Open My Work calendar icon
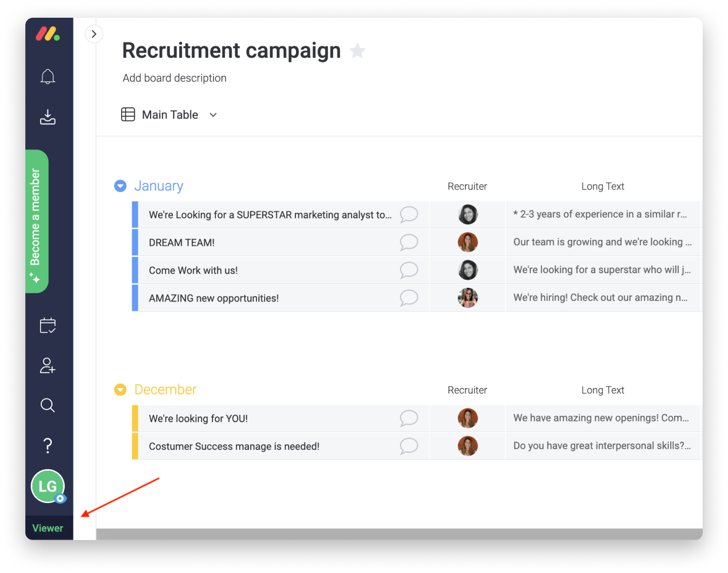The image size is (728, 573). click(x=48, y=325)
